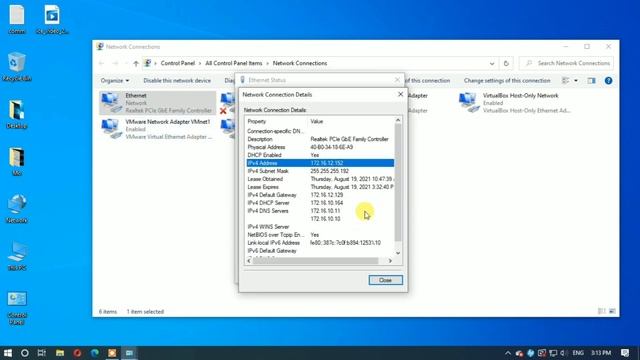The width and height of the screenshot is (640, 360).
Task: Toggle the preview pane icon
Action: [591, 80]
